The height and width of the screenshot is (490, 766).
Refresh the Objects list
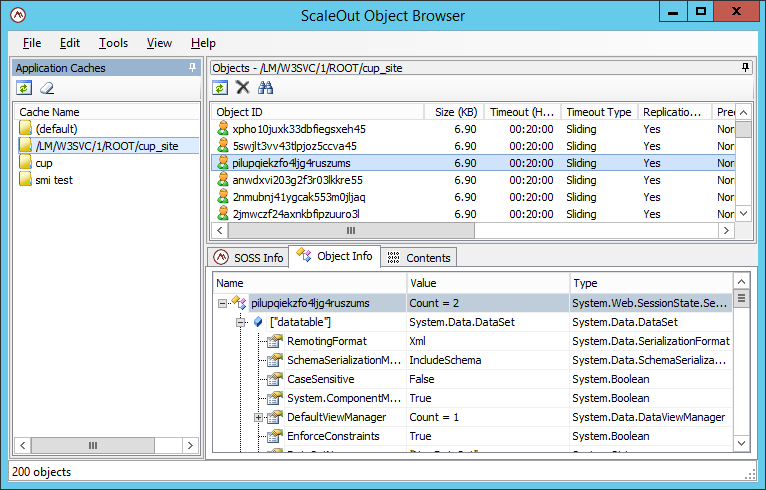point(220,88)
